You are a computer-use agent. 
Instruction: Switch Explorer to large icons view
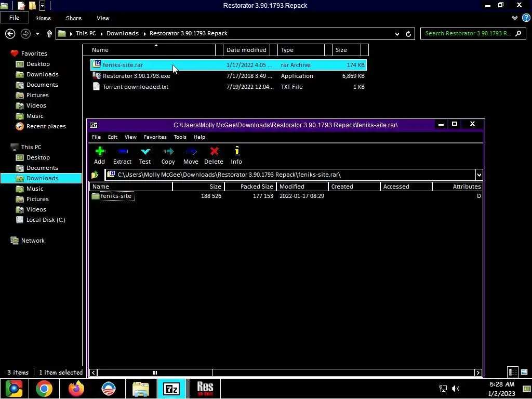coord(524,372)
